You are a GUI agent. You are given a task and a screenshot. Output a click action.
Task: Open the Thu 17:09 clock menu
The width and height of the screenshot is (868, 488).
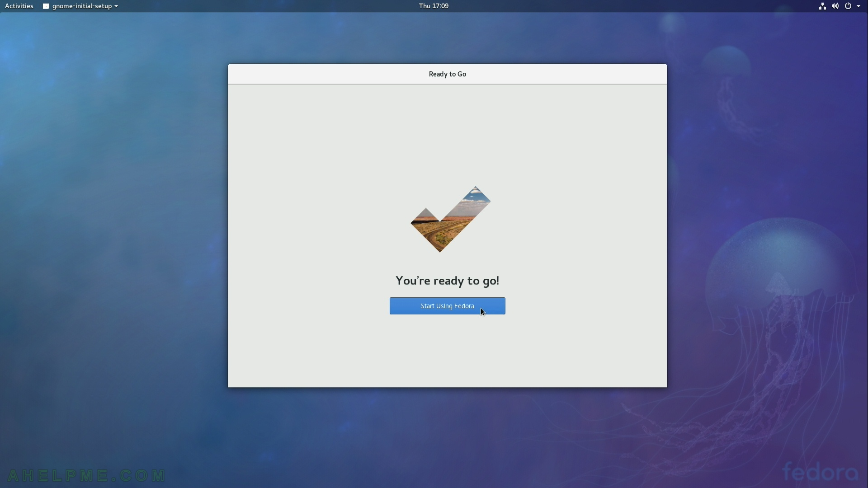click(434, 6)
